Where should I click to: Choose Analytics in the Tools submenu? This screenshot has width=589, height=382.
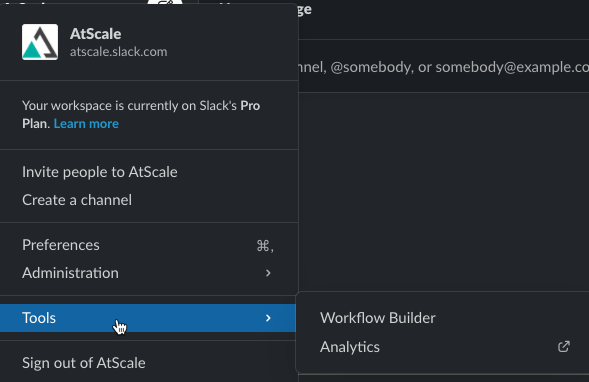click(350, 347)
